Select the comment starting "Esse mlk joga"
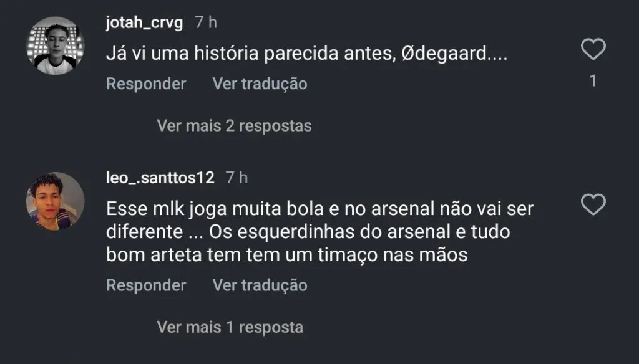Viewport: 639px width, 364px height. (x=318, y=231)
